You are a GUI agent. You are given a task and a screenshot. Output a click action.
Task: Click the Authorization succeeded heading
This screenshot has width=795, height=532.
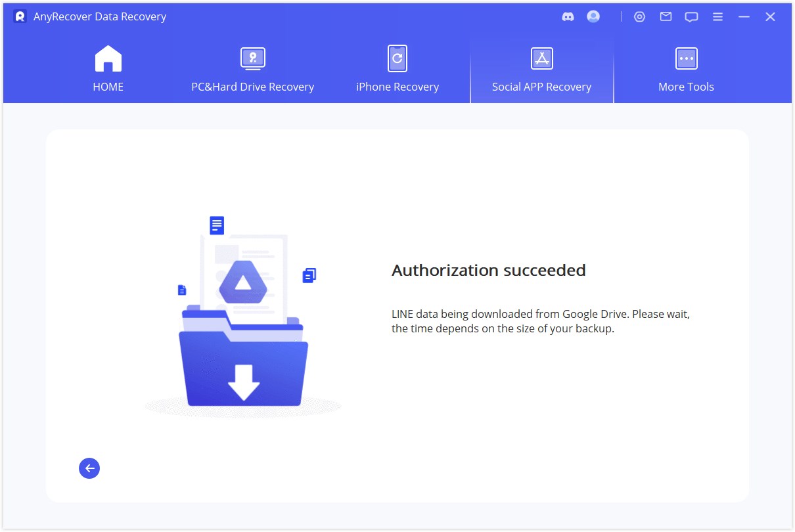pyautogui.click(x=489, y=270)
